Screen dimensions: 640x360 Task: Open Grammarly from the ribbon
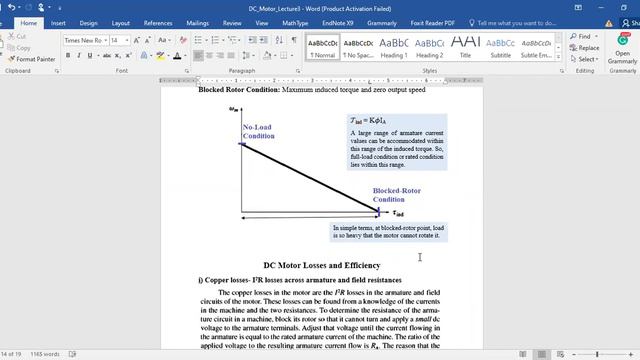click(x=622, y=49)
